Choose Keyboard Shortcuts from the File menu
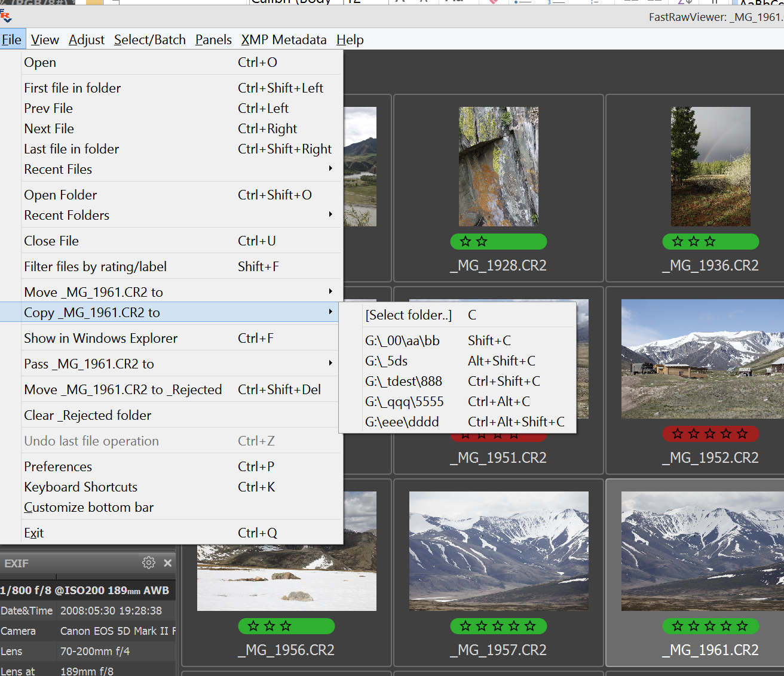Image resolution: width=784 pixels, height=676 pixels. tap(81, 487)
